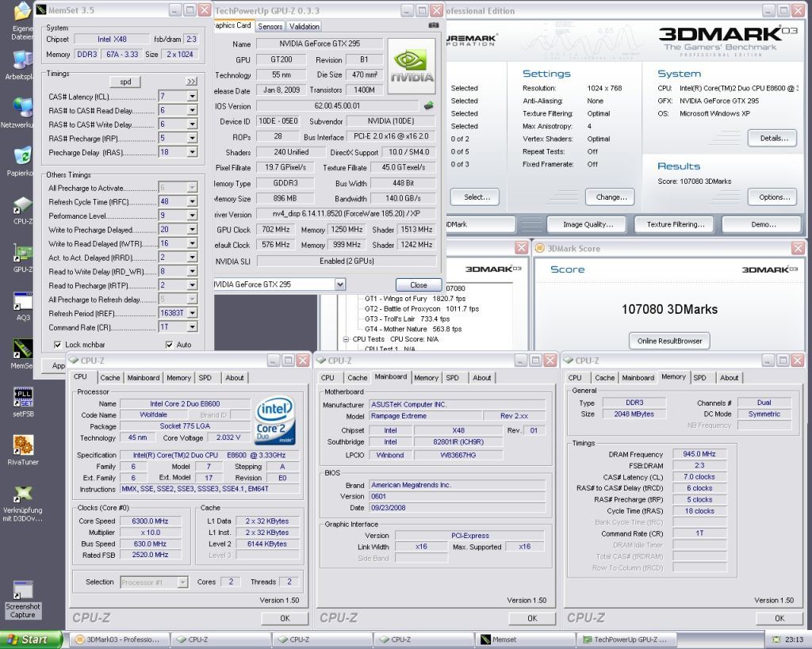The width and height of the screenshot is (812, 649).
Task: Click the GPU-Z BIOS save chip icon
Action: [x=428, y=105]
